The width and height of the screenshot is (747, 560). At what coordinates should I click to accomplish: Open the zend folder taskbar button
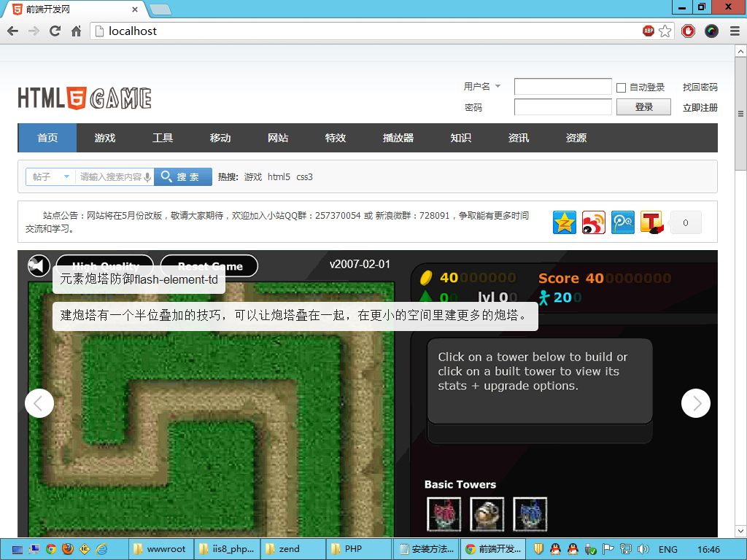292,549
